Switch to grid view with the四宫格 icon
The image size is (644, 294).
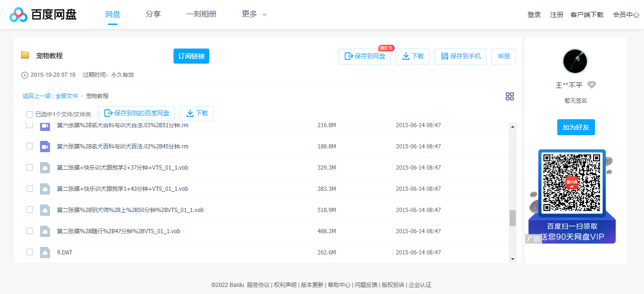pyautogui.click(x=510, y=96)
